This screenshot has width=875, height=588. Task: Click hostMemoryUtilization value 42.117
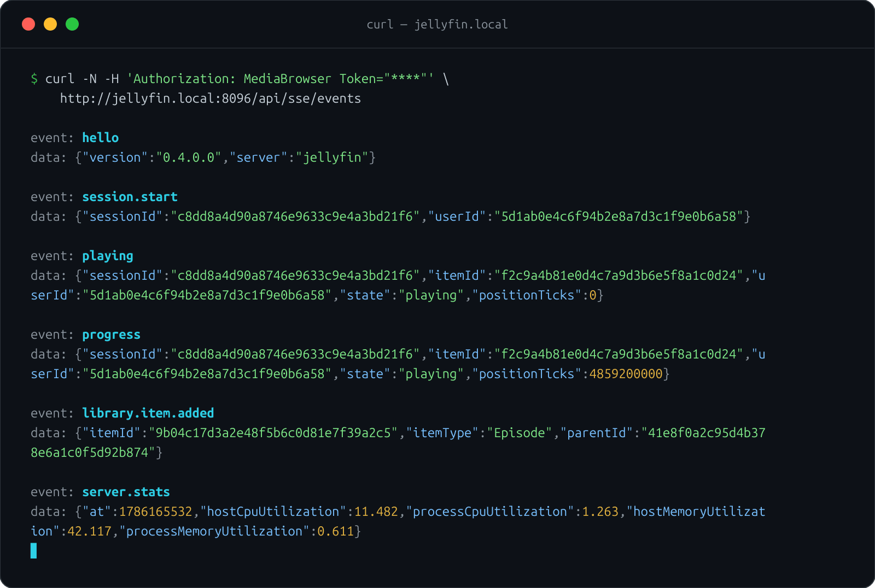point(90,531)
